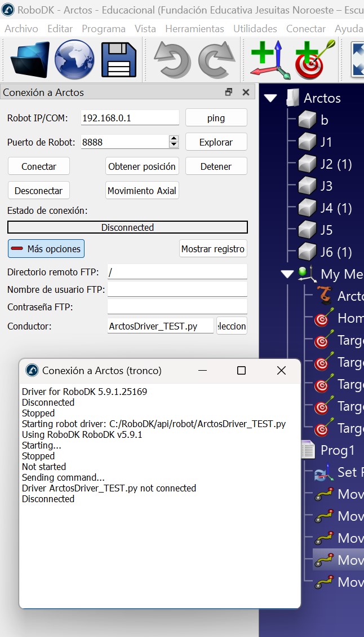
Task: Select the Home target icon
Action: (323, 318)
